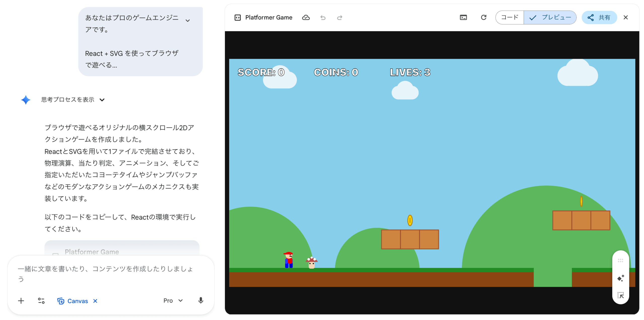Image resolution: width=644 pixels, height=320 pixels.
Task: Click the microphone voice input icon
Action: [x=200, y=300]
